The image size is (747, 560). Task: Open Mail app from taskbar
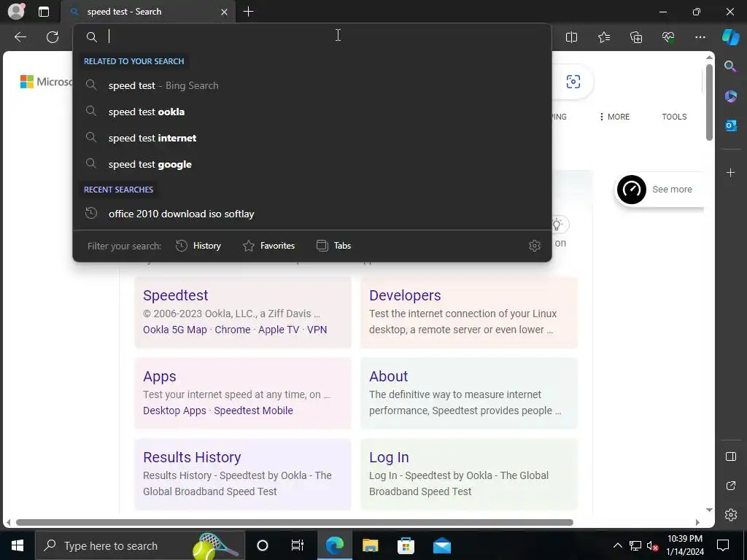click(x=441, y=545)
